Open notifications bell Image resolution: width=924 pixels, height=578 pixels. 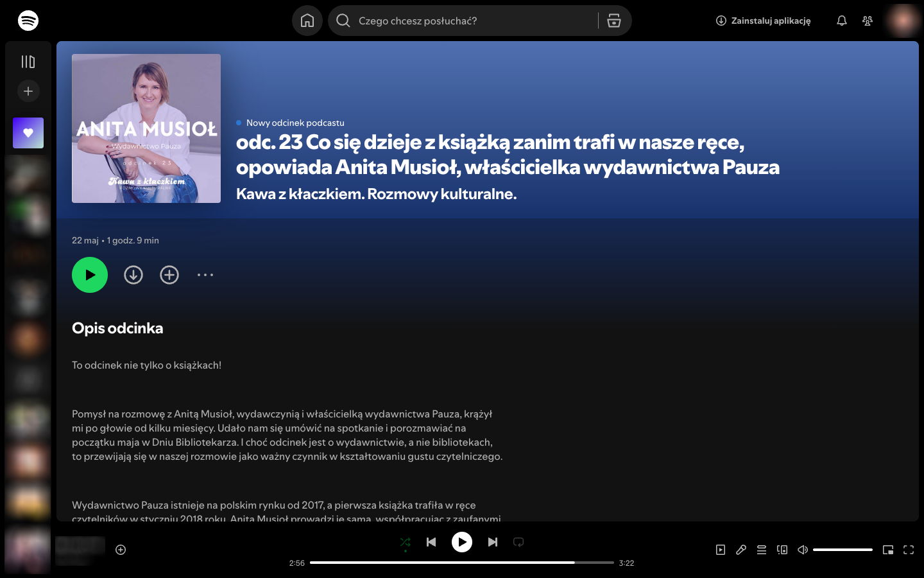[842, 21]
